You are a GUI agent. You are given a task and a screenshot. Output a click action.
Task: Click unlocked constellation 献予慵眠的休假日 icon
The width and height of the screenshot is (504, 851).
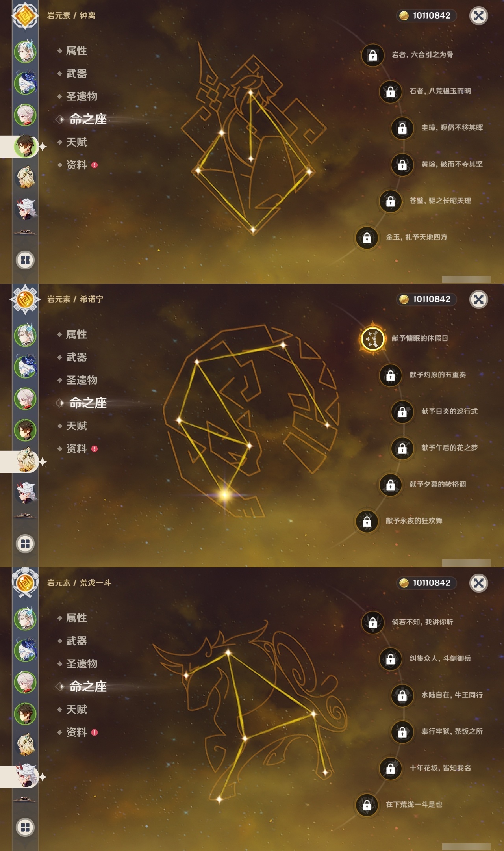372,338
